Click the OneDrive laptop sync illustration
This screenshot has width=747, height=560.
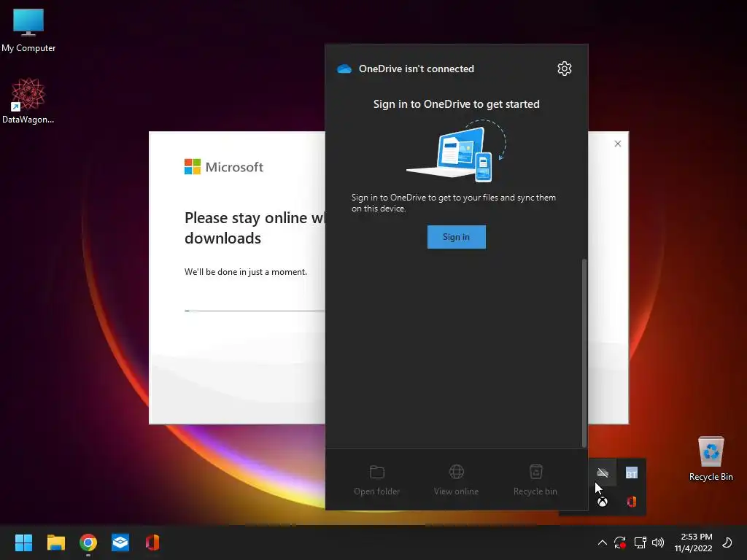click(457, 151)
